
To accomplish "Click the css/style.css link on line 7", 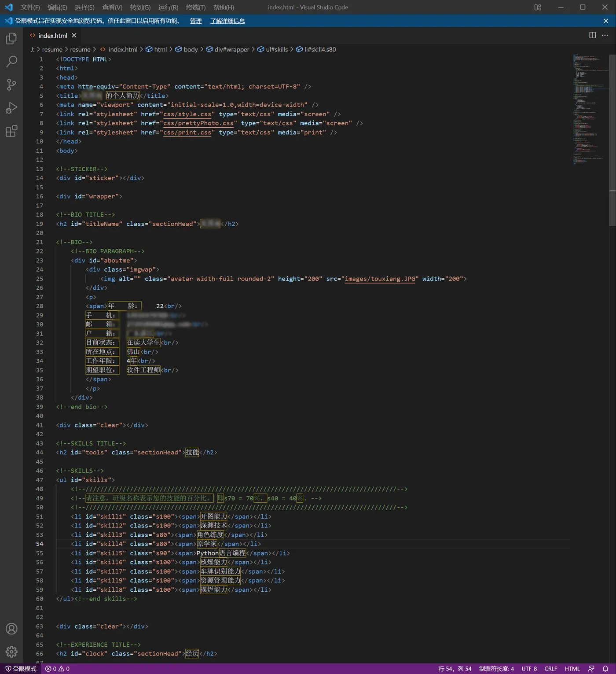I will click(x=187, y=114).
